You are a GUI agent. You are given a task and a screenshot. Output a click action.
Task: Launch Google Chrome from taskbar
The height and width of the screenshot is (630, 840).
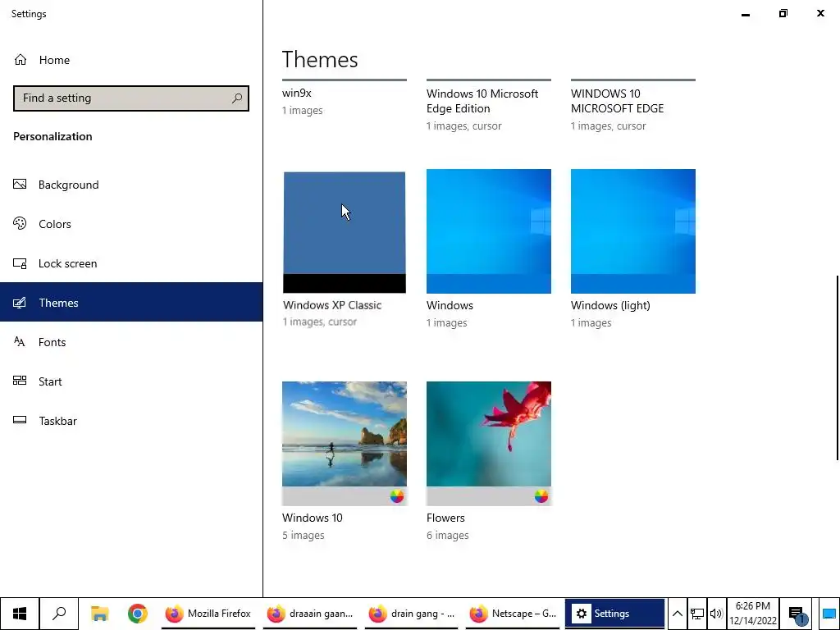coord(137,614)
